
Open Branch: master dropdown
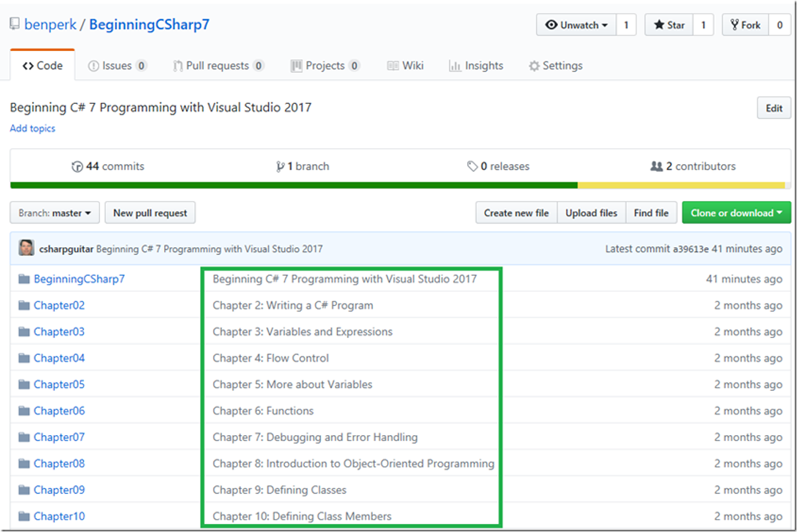[54, 213]
